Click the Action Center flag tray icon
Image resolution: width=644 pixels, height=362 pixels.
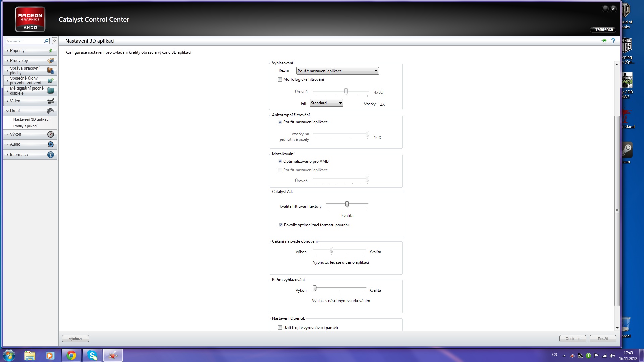[596, 355]
